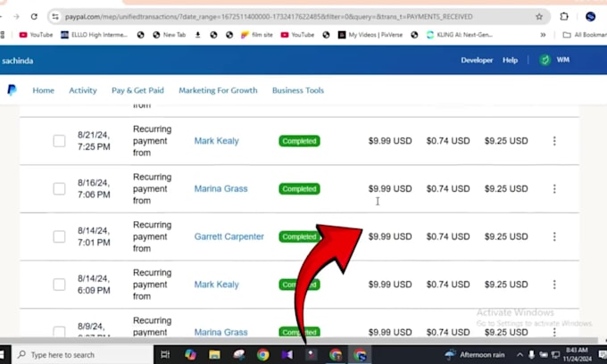Click the Windows search box on taskbar
Screen dimensions: 607x364
tap(83, 355)
